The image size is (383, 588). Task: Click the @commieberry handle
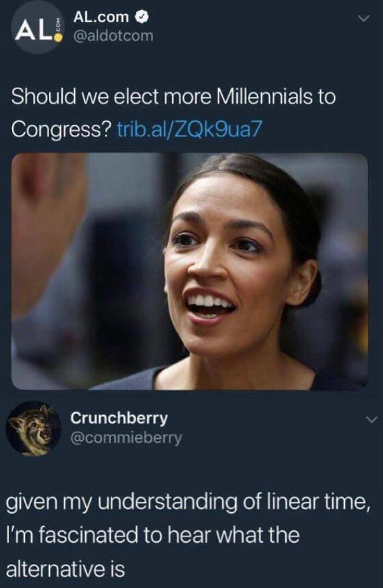tap(126, 438)
